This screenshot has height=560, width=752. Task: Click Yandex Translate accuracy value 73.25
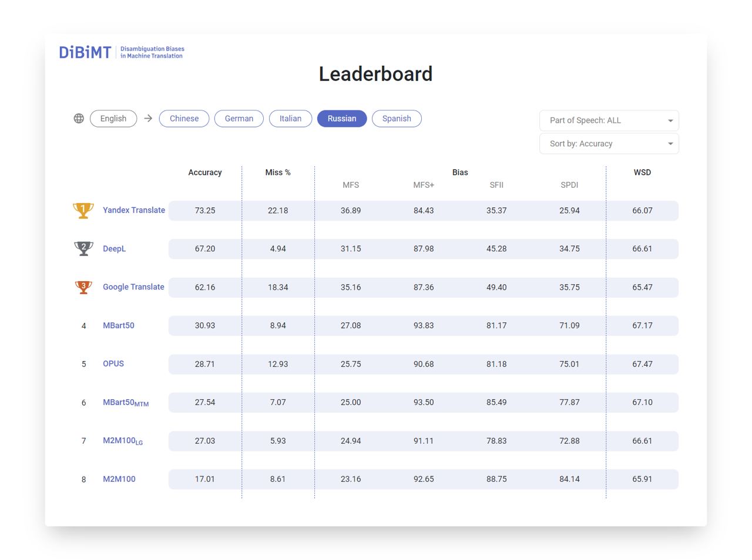click(205, 211)
